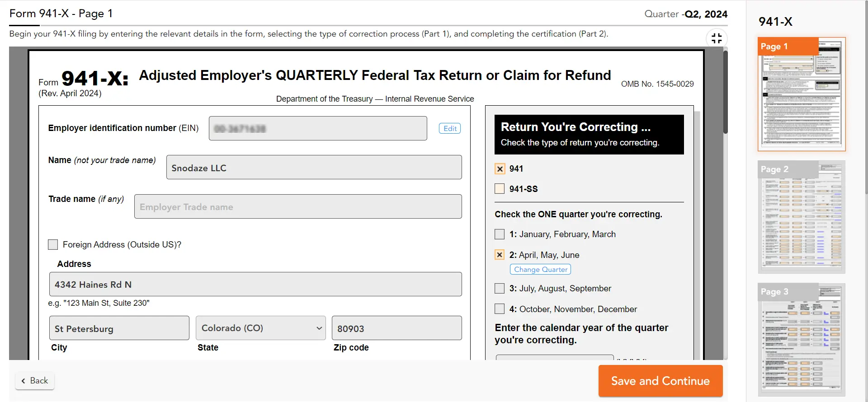Jump to the Page 3 thumbnail

pos(801,340)
